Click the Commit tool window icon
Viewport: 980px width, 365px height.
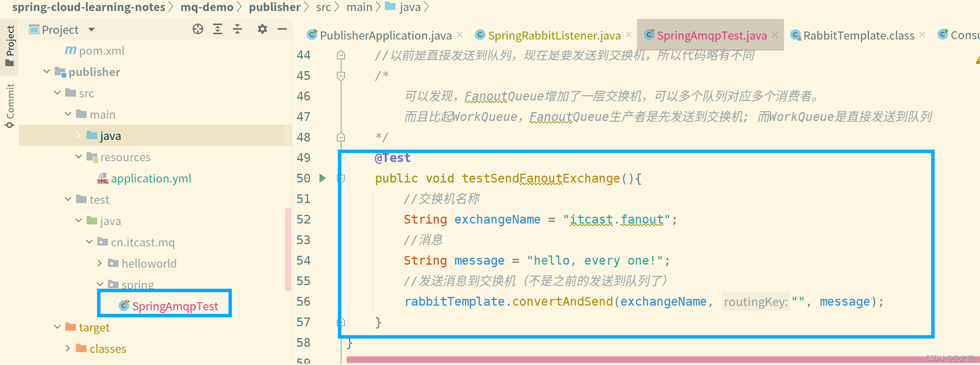click(10, 125)
